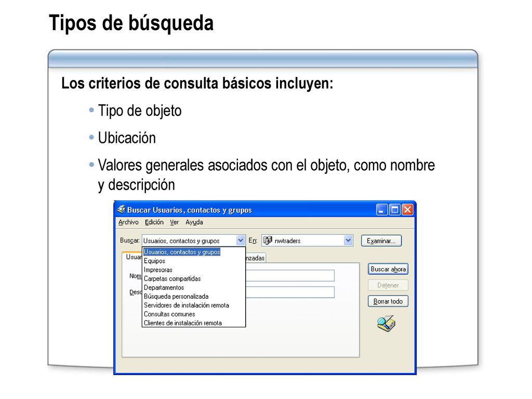This screenshot has height=399, width=532.
Task: Click the search magnifier animation icon
Action: [386, 323]
